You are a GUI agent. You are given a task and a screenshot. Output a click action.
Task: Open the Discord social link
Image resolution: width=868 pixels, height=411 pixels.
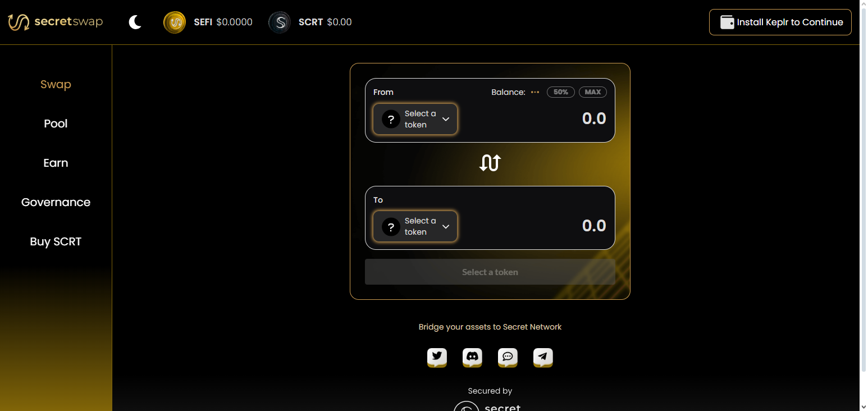pos(472,357)
